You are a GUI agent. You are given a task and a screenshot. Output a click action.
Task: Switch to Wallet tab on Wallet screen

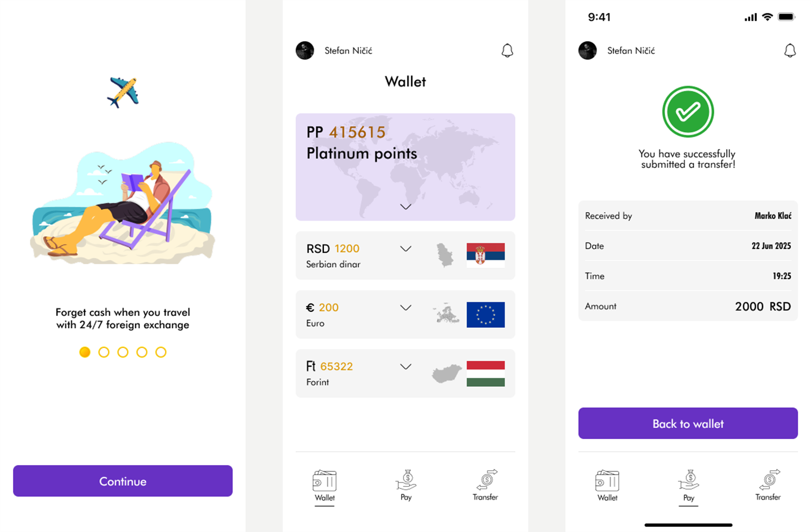click(324, 485)
